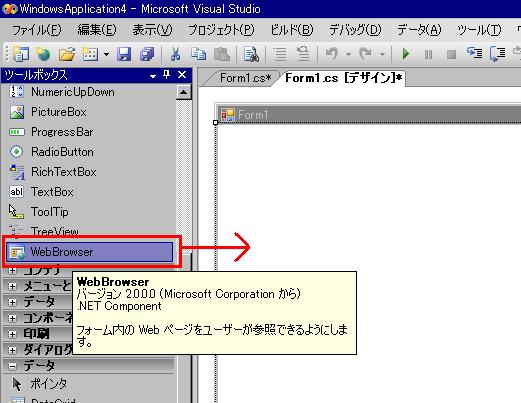Viewport: 521px width, 403px height.
Task: Open the プロジェクト(P) menu
Action: (x=221, y=30)
